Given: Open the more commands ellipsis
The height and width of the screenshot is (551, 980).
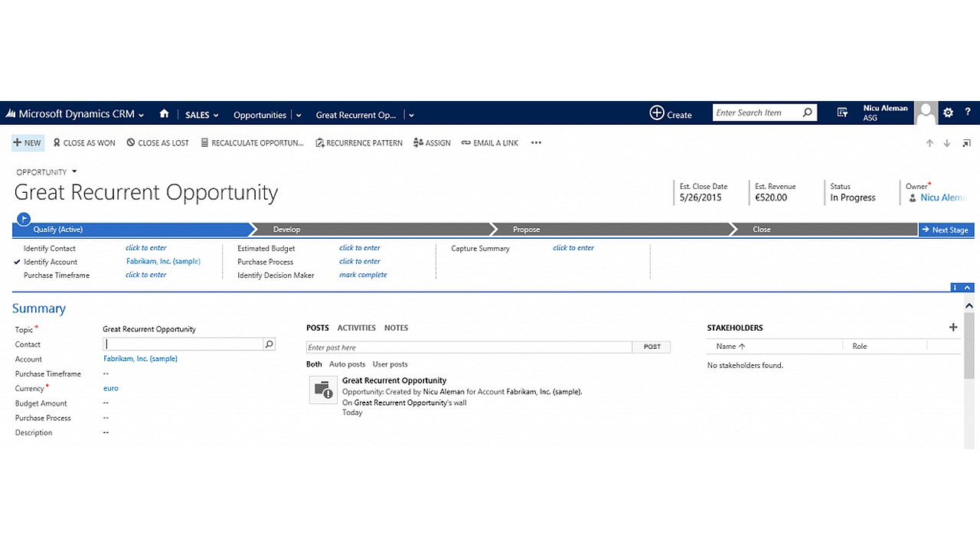Looking at the screenshot, I should coord(536,142).
